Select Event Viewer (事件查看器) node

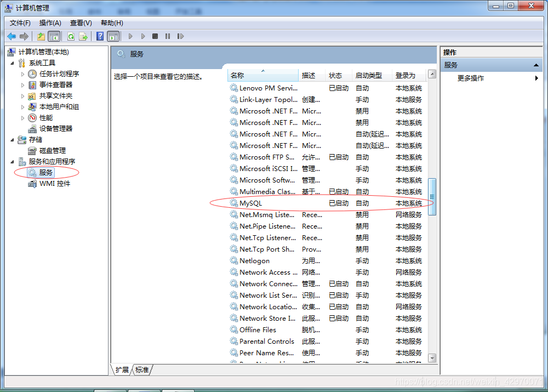tap(56, 84)
